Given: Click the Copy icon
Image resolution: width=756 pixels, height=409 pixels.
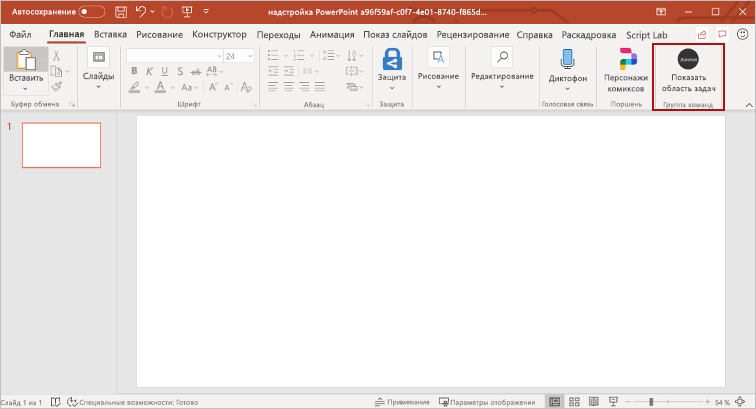Looking at the screenshot, I should pyautogui.click(x=56, y=71).
